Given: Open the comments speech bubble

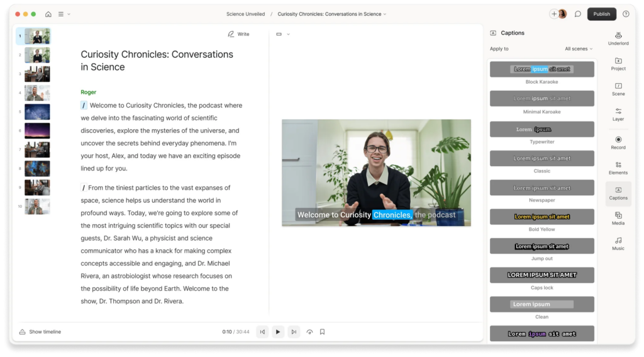Looking at the screenshot, I should (577, 14).
